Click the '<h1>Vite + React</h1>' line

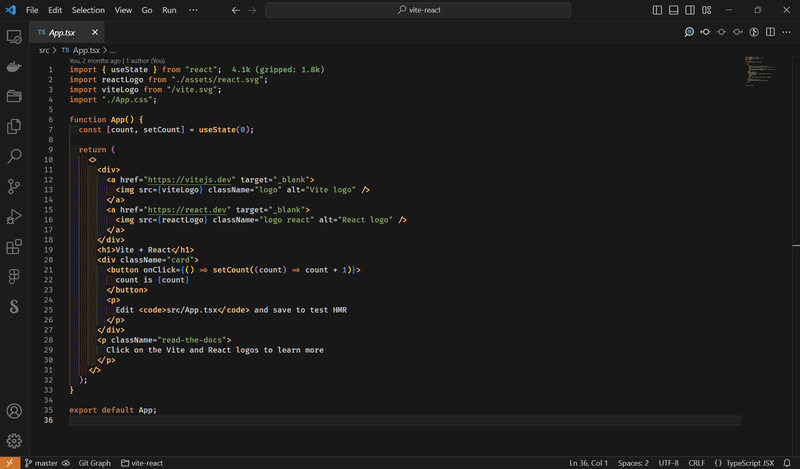[x=146, y=250]
